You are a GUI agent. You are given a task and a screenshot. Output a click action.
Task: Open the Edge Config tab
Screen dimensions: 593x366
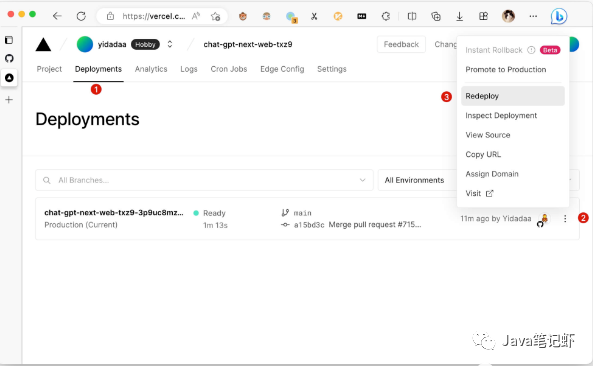pos(282,69)
